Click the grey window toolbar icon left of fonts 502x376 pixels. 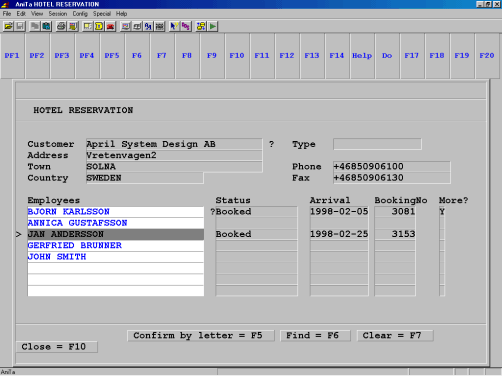click(137, 26)
